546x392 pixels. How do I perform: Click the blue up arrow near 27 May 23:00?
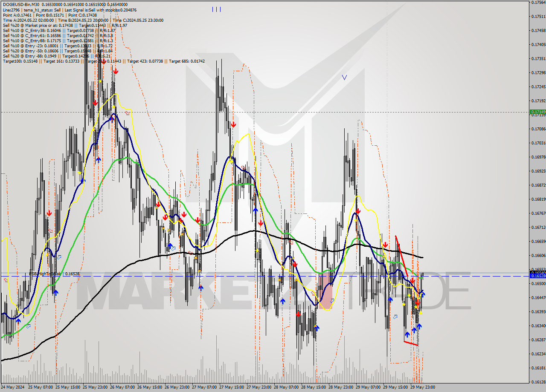pyautogui.click(x=255, y=210)
